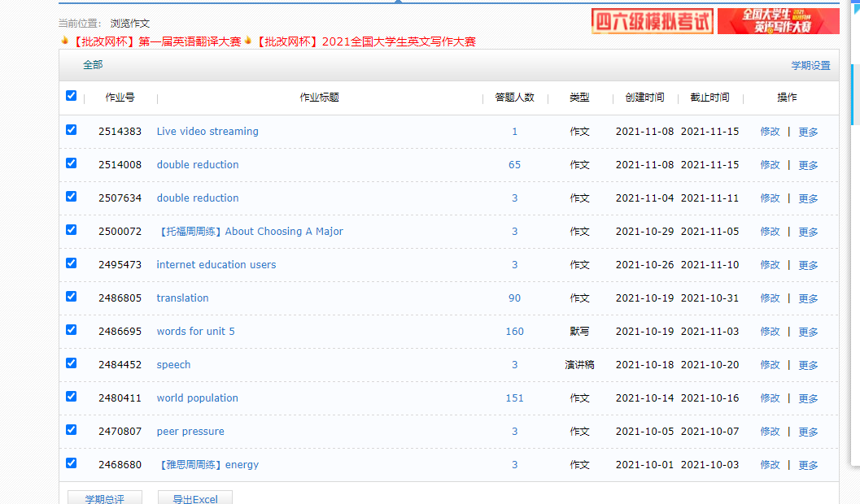Expand 更多 options for Live video streaming
Screen dimensions: 860x504
(x=808, y=132)
